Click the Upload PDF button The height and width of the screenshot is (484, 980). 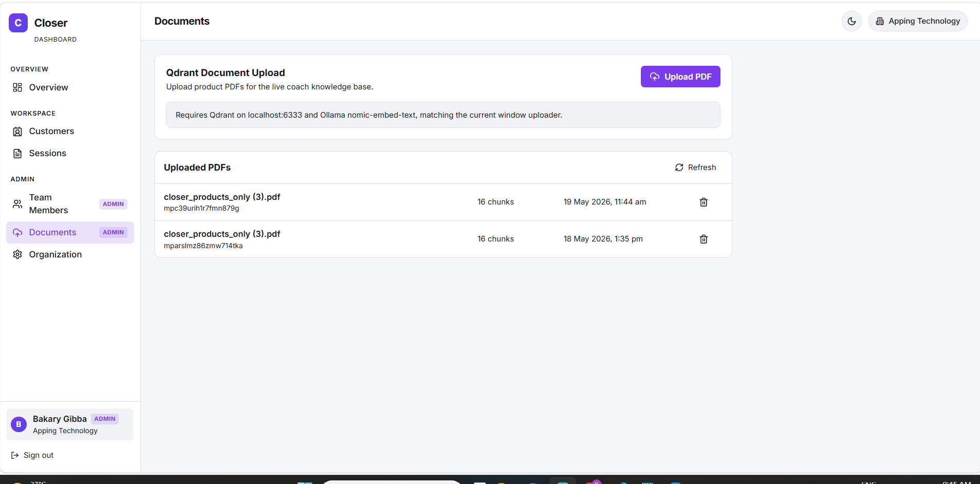click(x=680, y=77)
